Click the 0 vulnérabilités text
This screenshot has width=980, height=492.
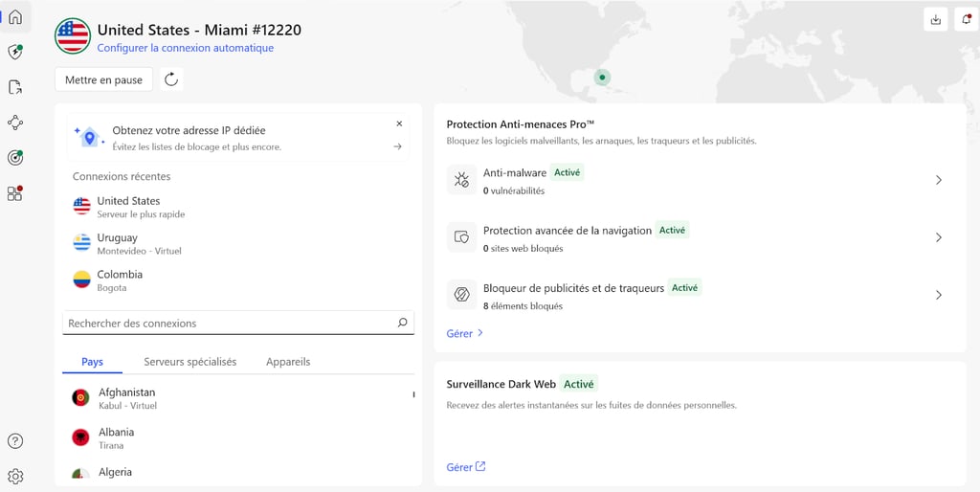pyautogui.click(x=514, y=191)
